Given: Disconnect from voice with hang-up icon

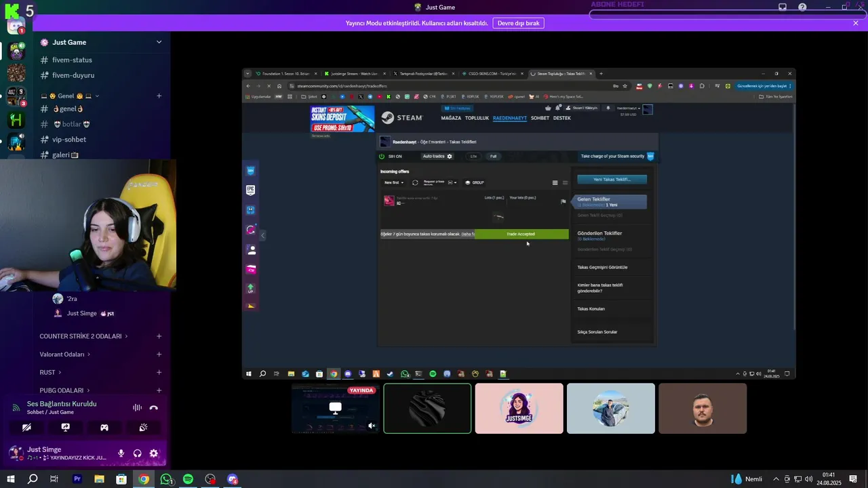Looking at the screenshot, I should click(x=154, y=407).
